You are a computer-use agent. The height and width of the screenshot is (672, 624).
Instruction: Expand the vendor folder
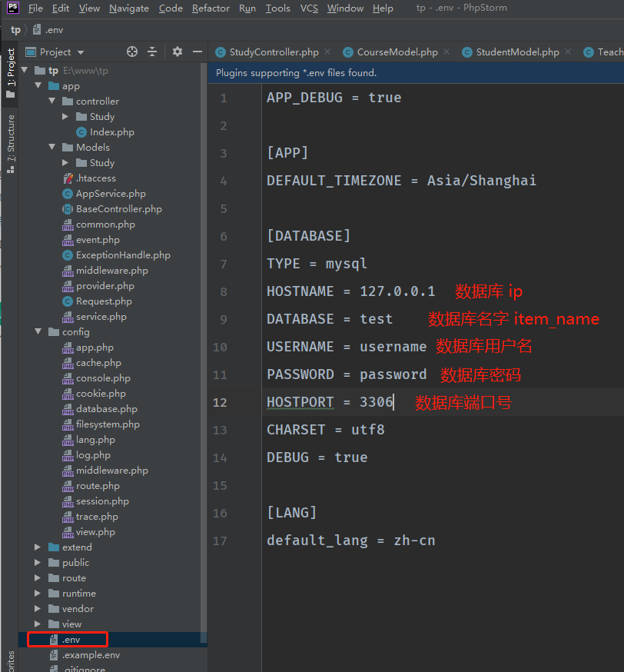tap(38, 609)
